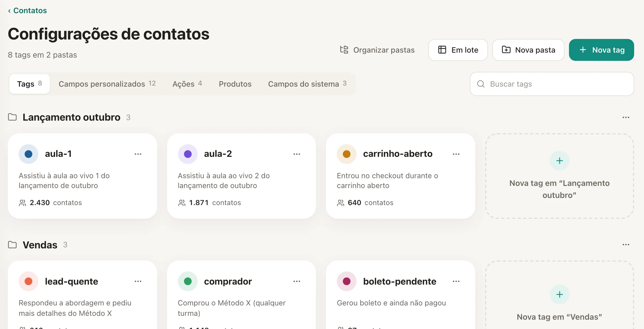Click the purple color dot of aula-2
This screenshot has height=329, width=644.
pos(188,154)
